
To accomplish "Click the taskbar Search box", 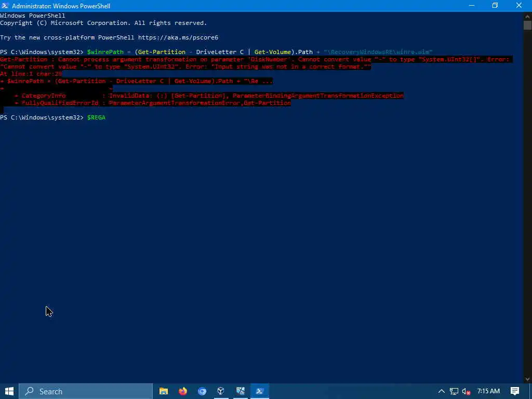I will click(86, 391).
